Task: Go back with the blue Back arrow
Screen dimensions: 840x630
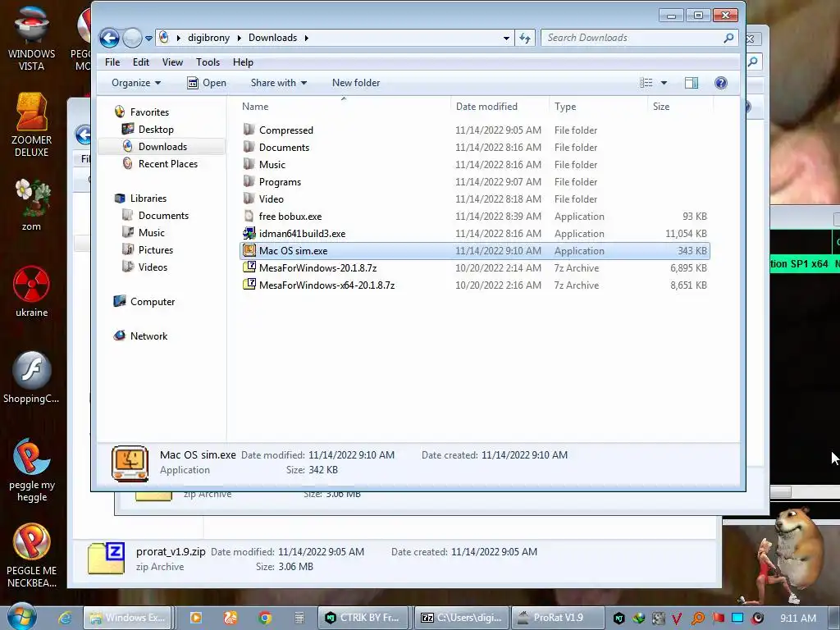Action: 110,38
